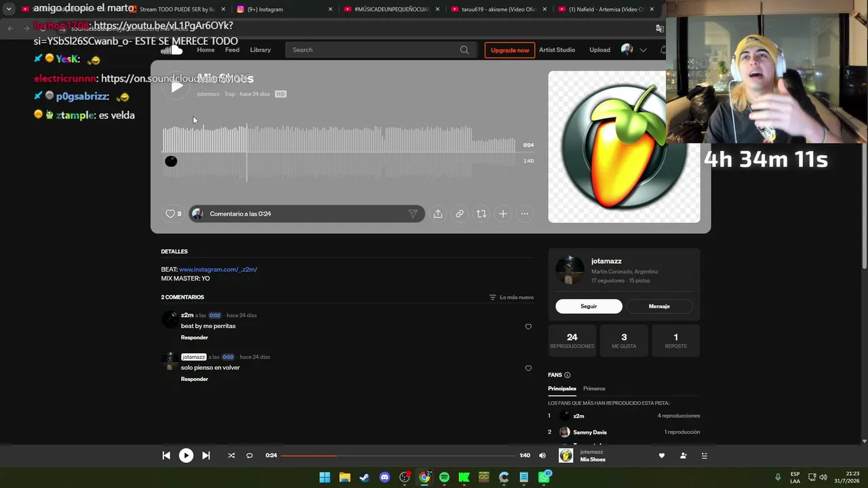Screen dimensions: 868x488
Task: Open the Windows Start menu
Action: click(325, 477)
